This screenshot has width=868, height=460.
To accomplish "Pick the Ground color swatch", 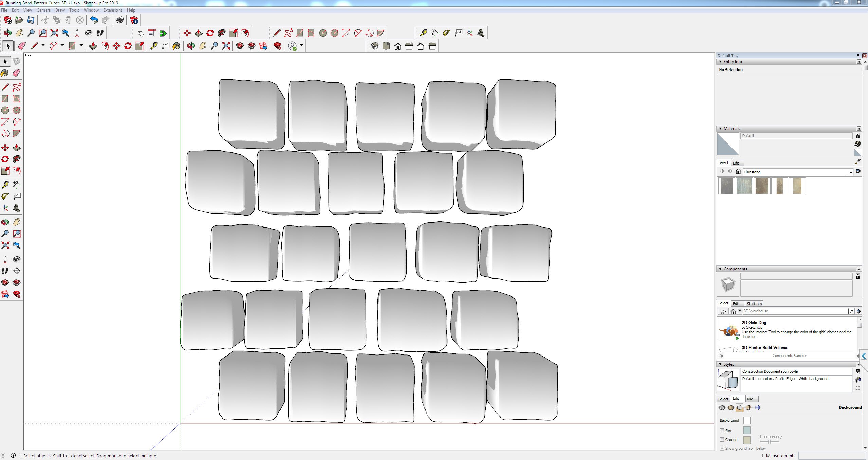I will coord(747,439).
